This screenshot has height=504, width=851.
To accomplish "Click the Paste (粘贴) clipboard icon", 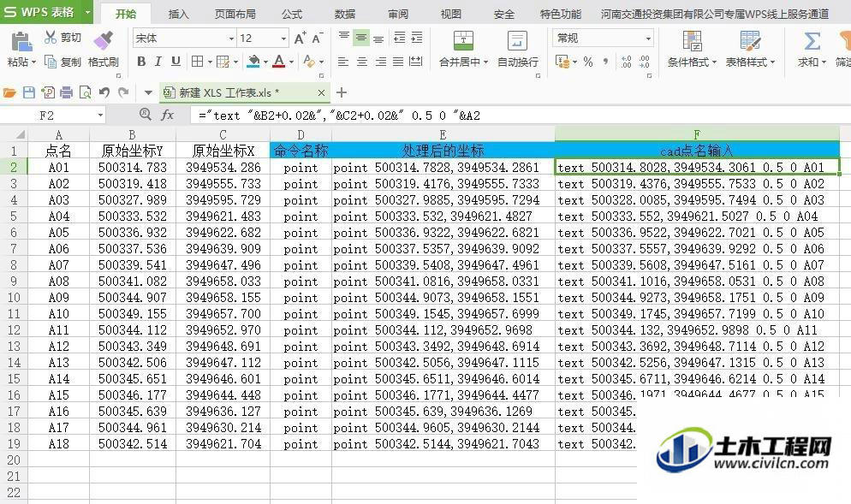I will coord(21,42).
